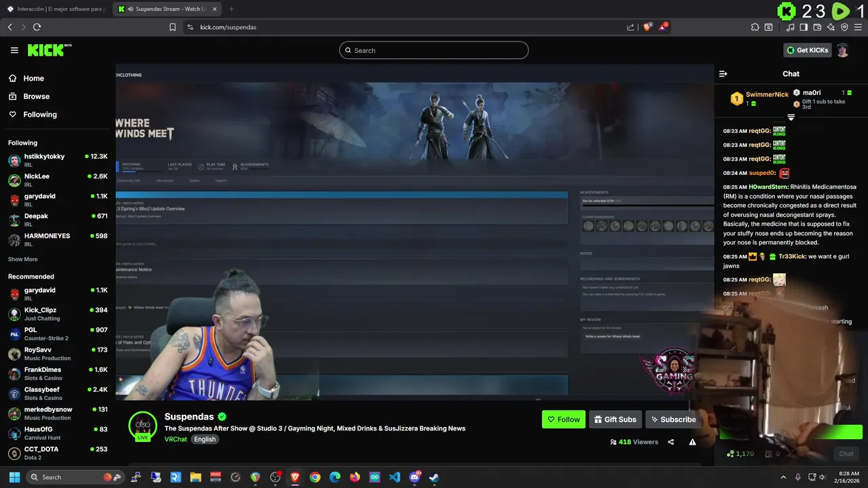Open Brave Leo AI sparkle icon

pyautogui.click(x=831, y=27)
